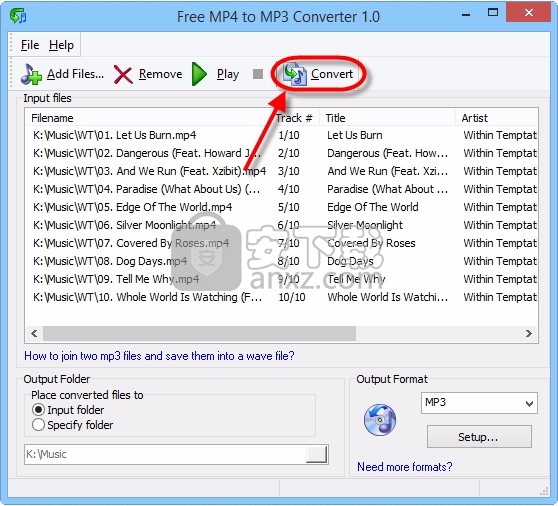The height and width of the screenshot is (506, 558).
Task: Click the browse button beside K:\Music path
Action: click(316, 454)
